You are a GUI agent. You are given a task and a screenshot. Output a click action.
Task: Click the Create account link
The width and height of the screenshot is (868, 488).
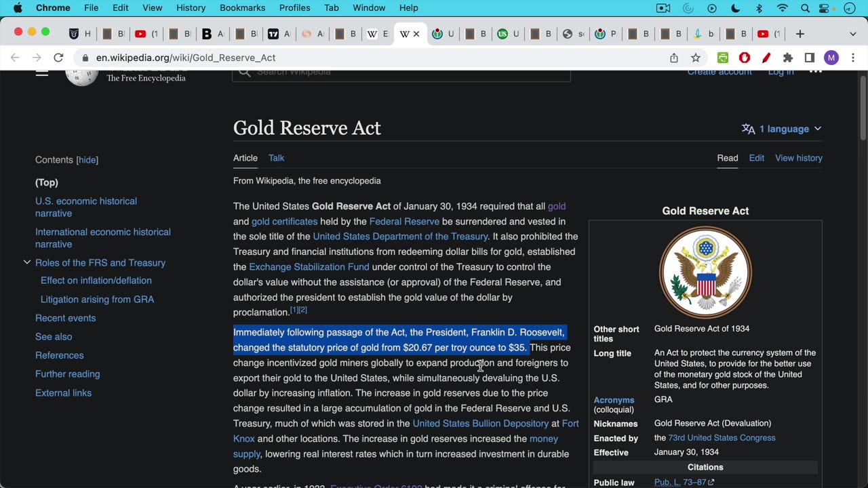tap(719, 73)
